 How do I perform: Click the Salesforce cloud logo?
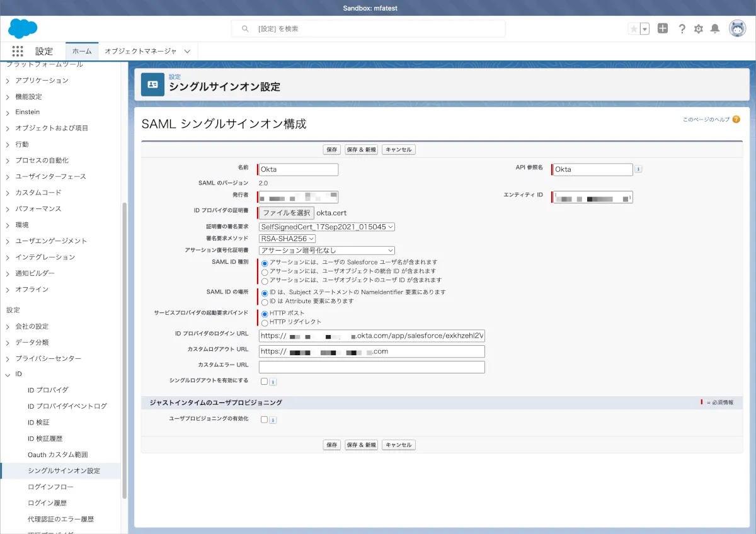point(23,28)
